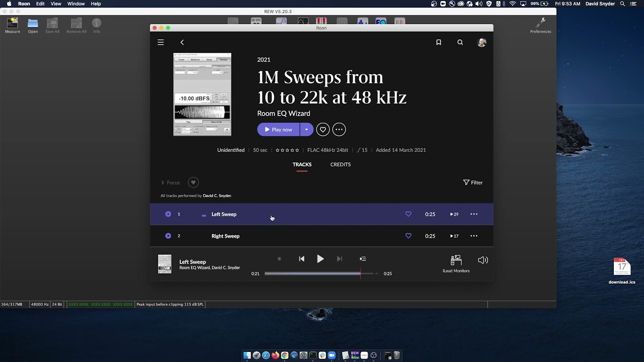Screen dimensions: 644x362
Task: Toggle radio dot beside previous button
Action: click(x=279, y=259)
